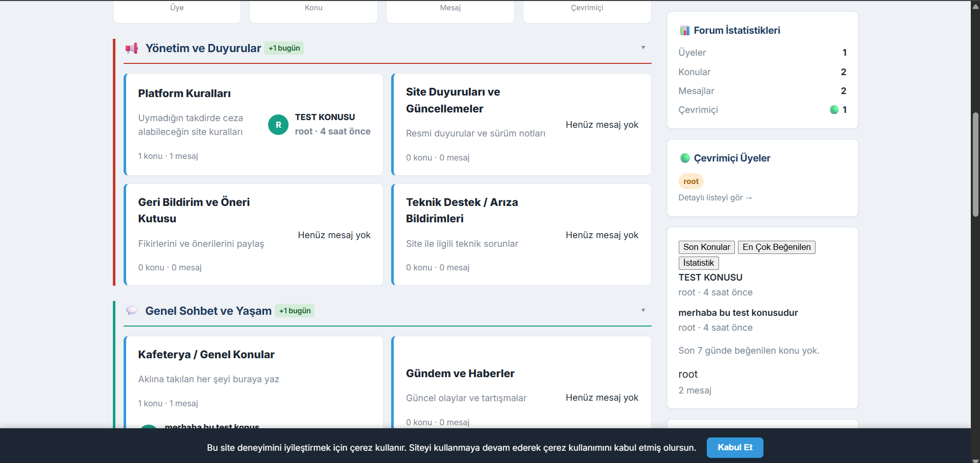Image resolution: width=980 pixels, height=463 pixels.
Task: Collapse the Genel Sohbet ve Yaşam category arrow
Action: pos(643,310)
